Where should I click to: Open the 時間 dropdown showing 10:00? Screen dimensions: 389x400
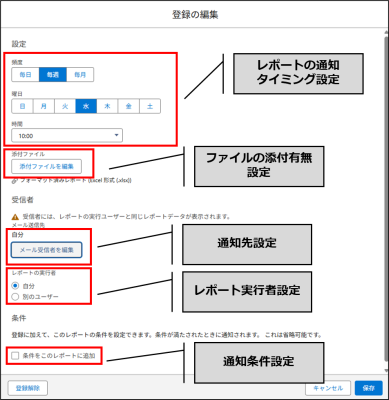[67, 136]
